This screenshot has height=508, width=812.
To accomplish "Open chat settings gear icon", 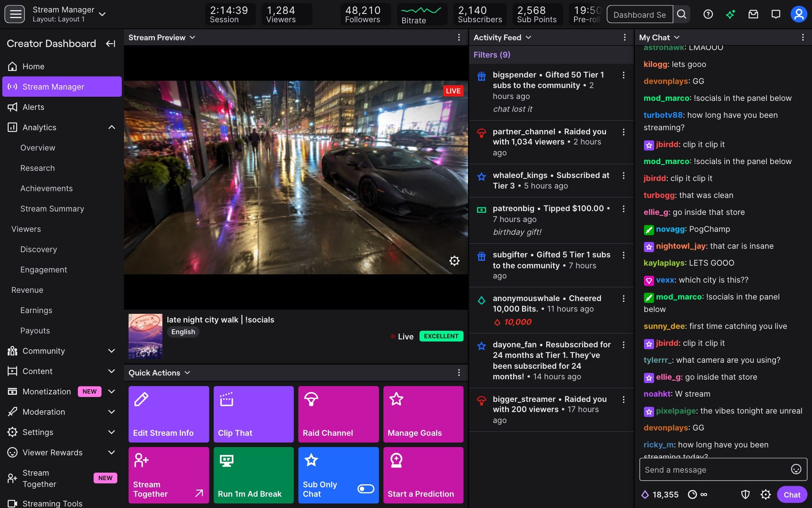I will point(765,494).
